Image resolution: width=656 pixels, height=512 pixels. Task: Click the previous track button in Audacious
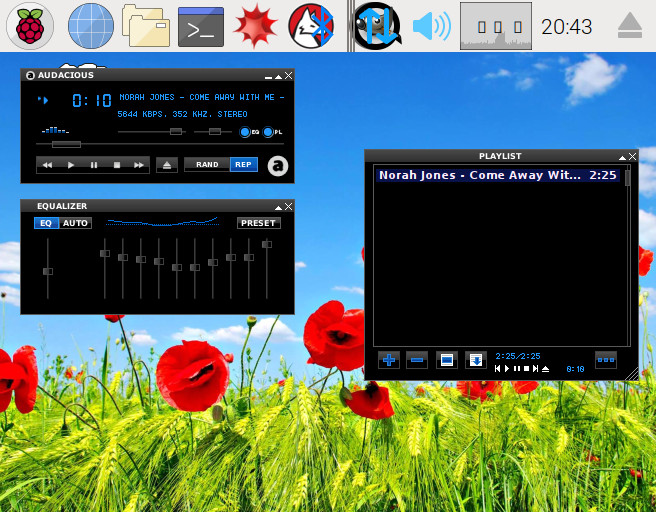47,165
